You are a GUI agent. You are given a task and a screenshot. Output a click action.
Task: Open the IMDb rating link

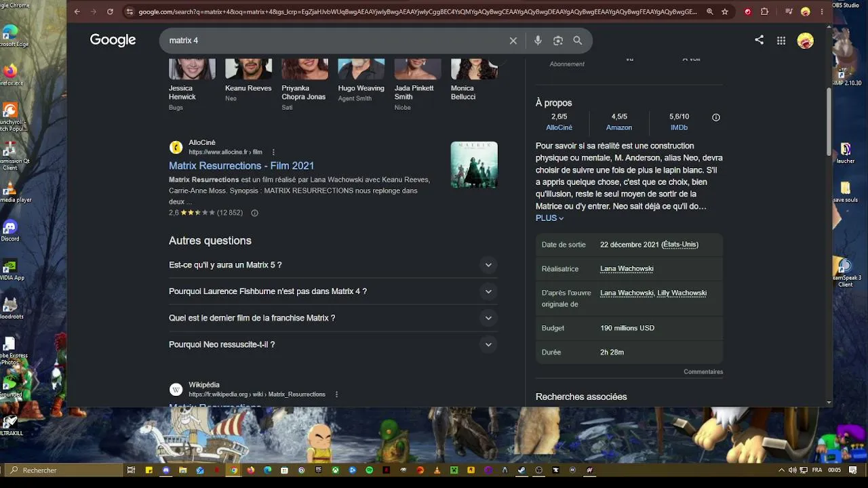[x=679, y=127]
